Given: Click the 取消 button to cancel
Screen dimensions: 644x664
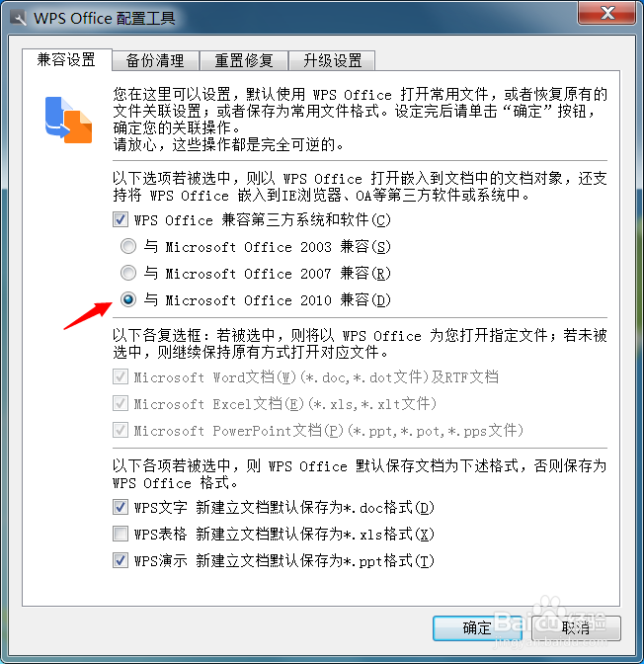Looking at the screenshot, I should (x=576, y=628).
